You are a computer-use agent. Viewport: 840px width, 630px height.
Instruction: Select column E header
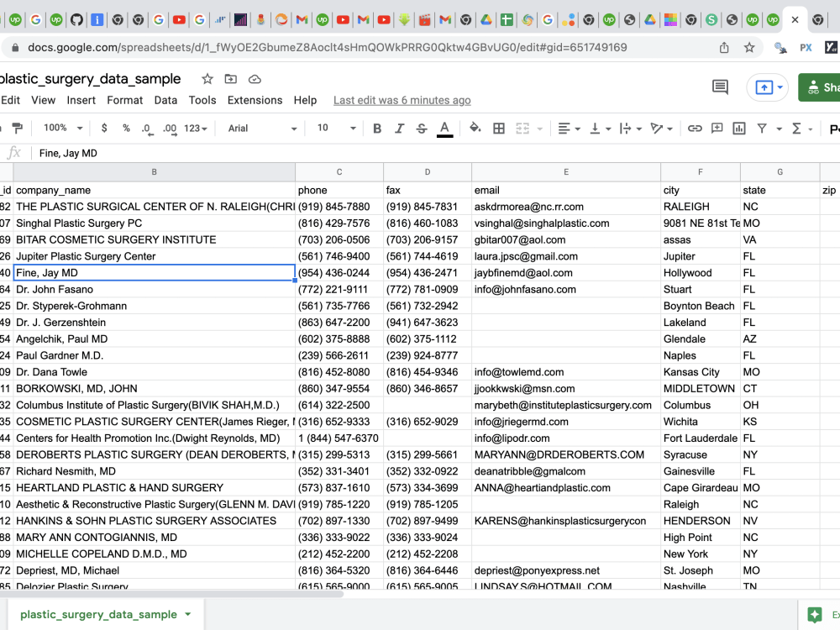(x=566, y=172)
